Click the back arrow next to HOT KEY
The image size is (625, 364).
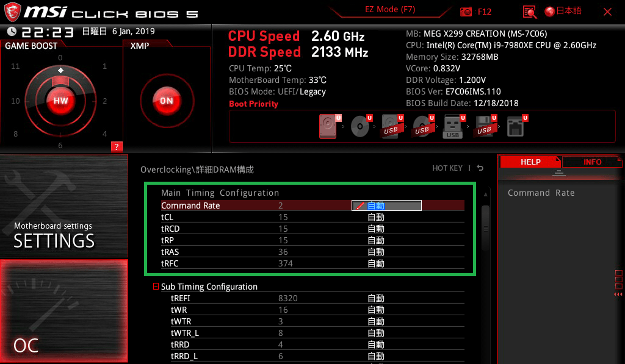tap(480, 168)
